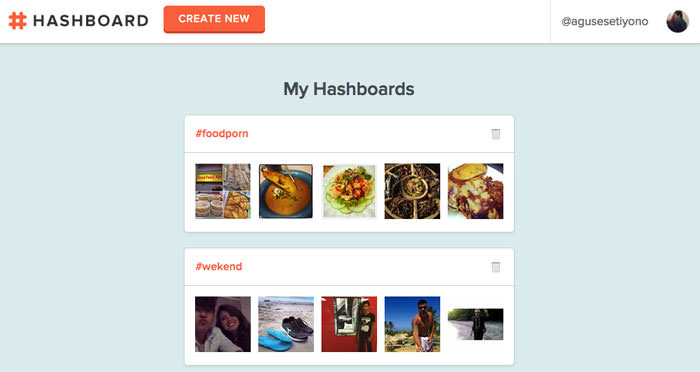700x372 pixels.
Task: Click the CREATE NEW button
Action: [x=214, y=19]
